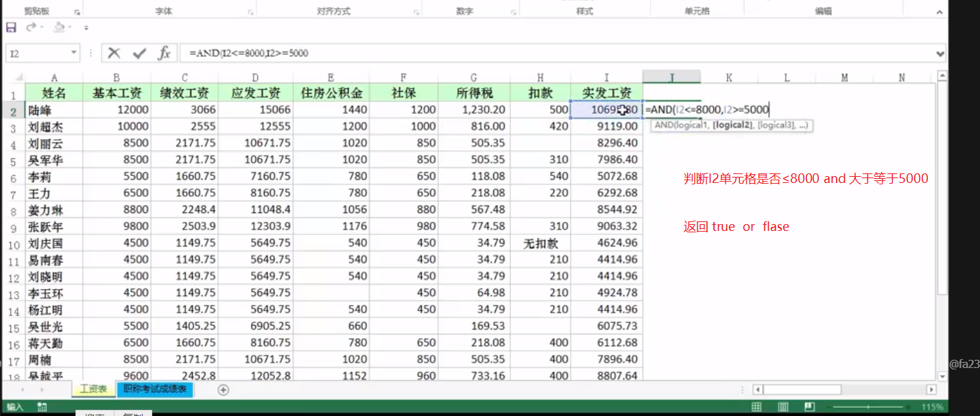Click the Select All corner triangle
Screen dimensions: 980x416
(x=19, y=77)
